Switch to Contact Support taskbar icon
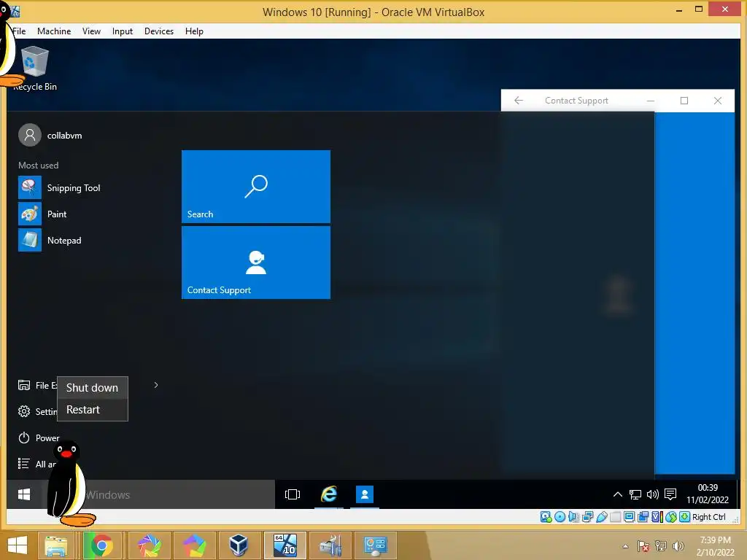This screenshot has height=560, width=747. [365, 494]
